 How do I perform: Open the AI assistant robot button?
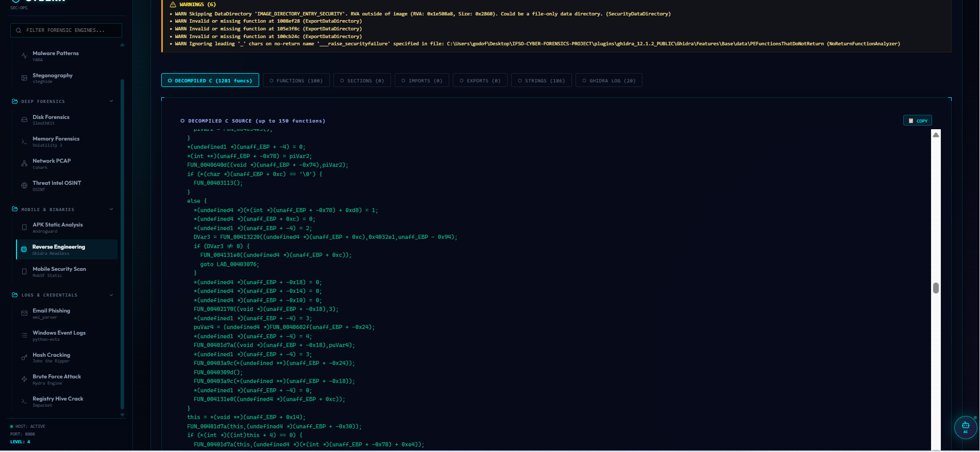click(x=966, y=427)
